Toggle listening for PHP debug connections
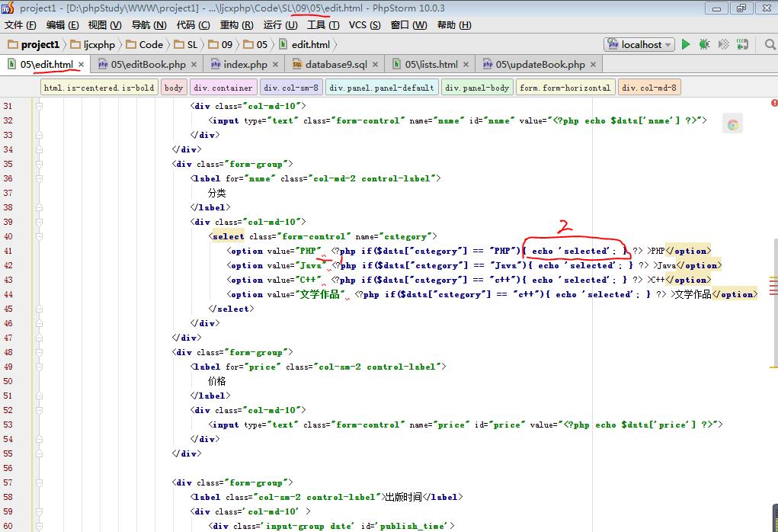Viewport: 778px width, 532px height. tap(742, 45)
